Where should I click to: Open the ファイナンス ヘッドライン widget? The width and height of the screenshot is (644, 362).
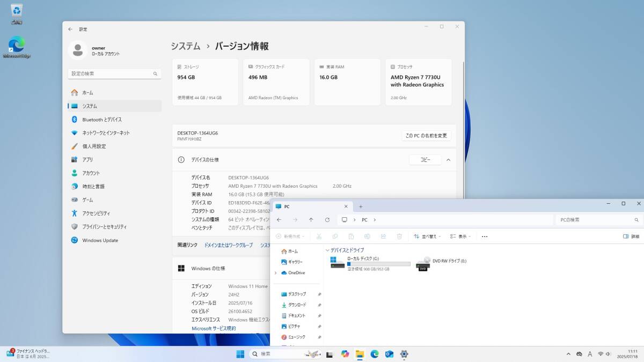[28, 353]
